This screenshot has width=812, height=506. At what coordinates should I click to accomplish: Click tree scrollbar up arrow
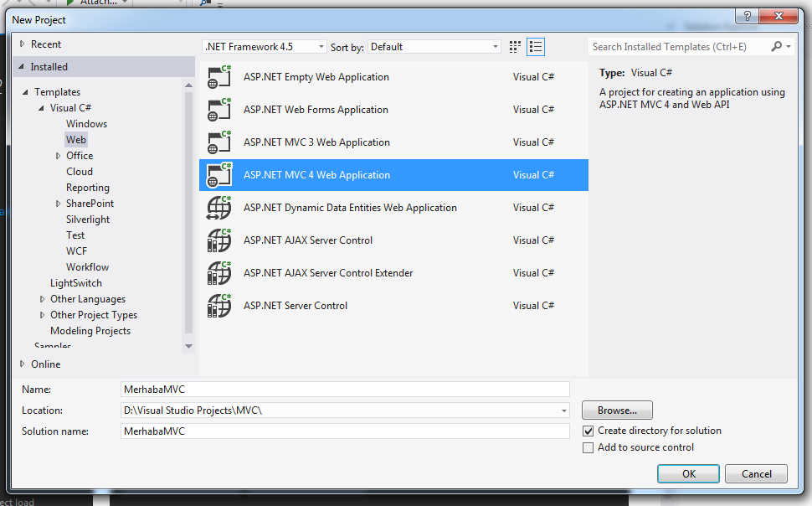[188, 85]
